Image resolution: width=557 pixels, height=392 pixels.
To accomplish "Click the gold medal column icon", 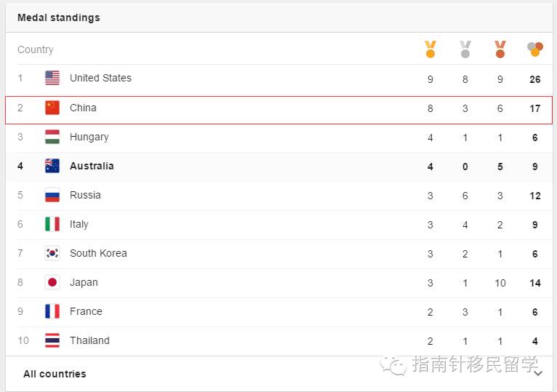I will (430, 49).
